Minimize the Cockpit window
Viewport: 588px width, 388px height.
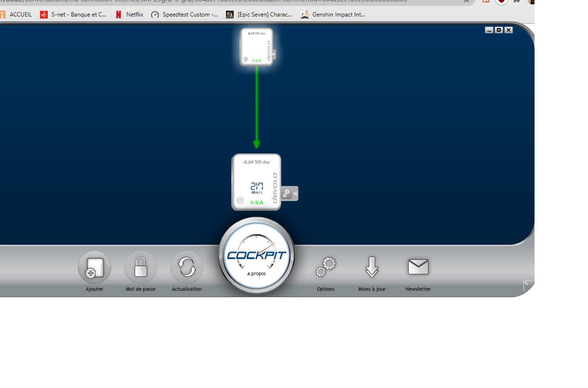click(x=489, y=30)
